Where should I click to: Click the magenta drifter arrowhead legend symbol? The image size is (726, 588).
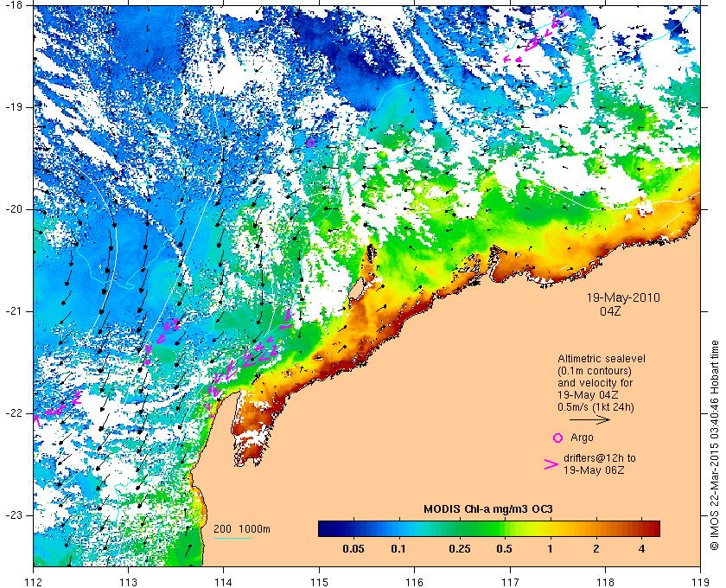pyautogui.click(x=551, y=464)
